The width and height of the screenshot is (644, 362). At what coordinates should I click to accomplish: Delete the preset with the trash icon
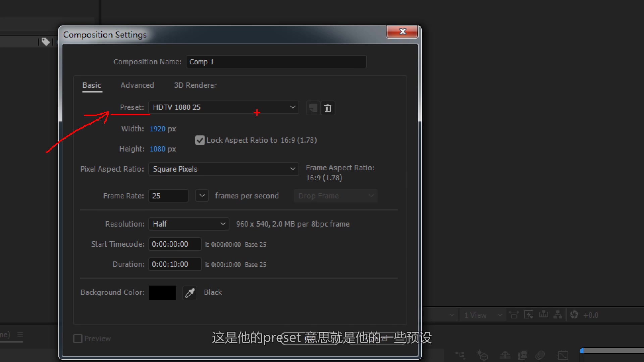click(328, 108)
